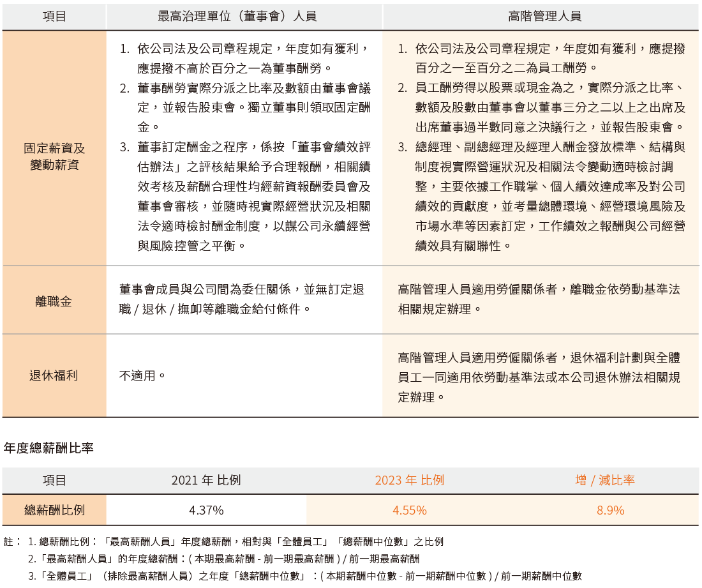Click board item 1 依公司法及公司章程規定

point(245,58)
